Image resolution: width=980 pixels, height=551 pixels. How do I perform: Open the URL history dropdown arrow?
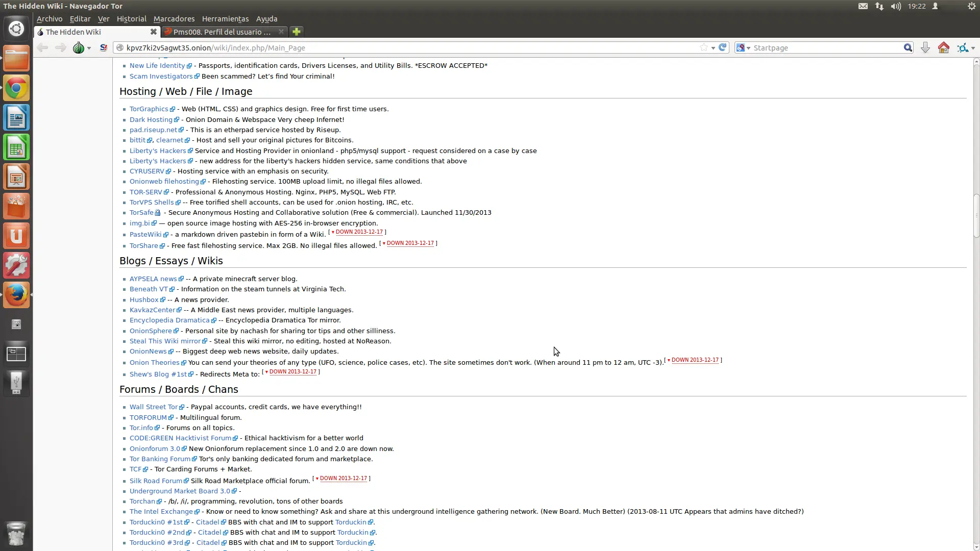pyautogui.click(x=713, y=48)
